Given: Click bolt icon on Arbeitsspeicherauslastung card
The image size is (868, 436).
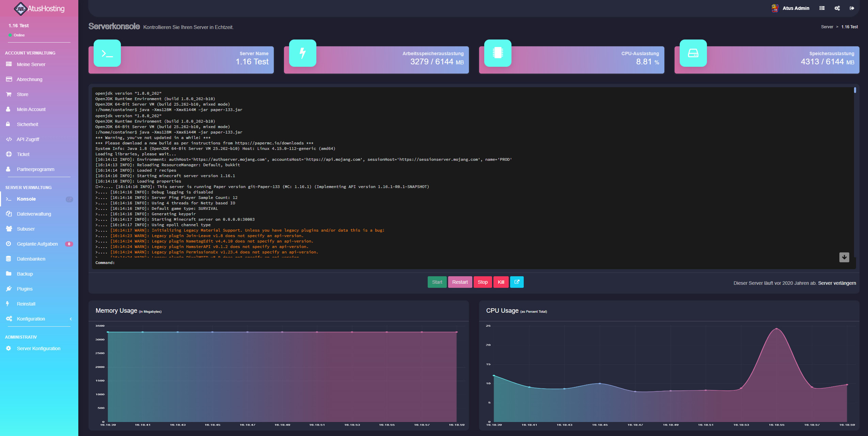Looking at the screenshot, I should click(x=302, y=53).
